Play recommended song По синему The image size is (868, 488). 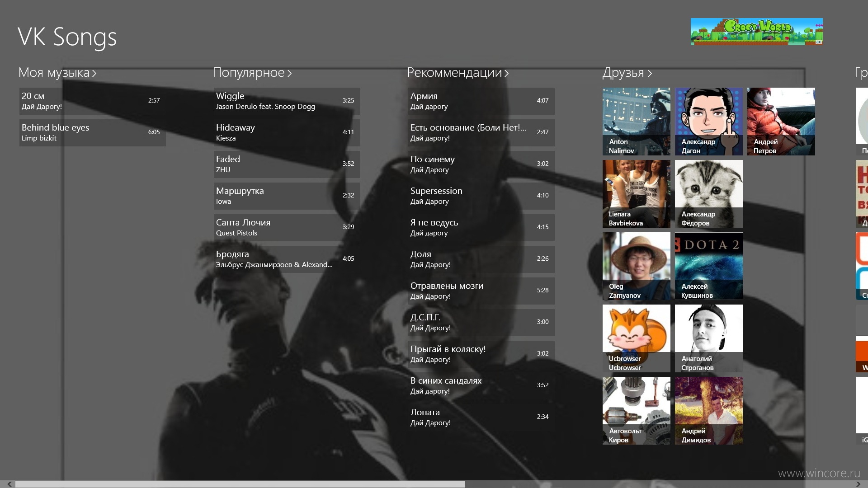coord(481,164)
